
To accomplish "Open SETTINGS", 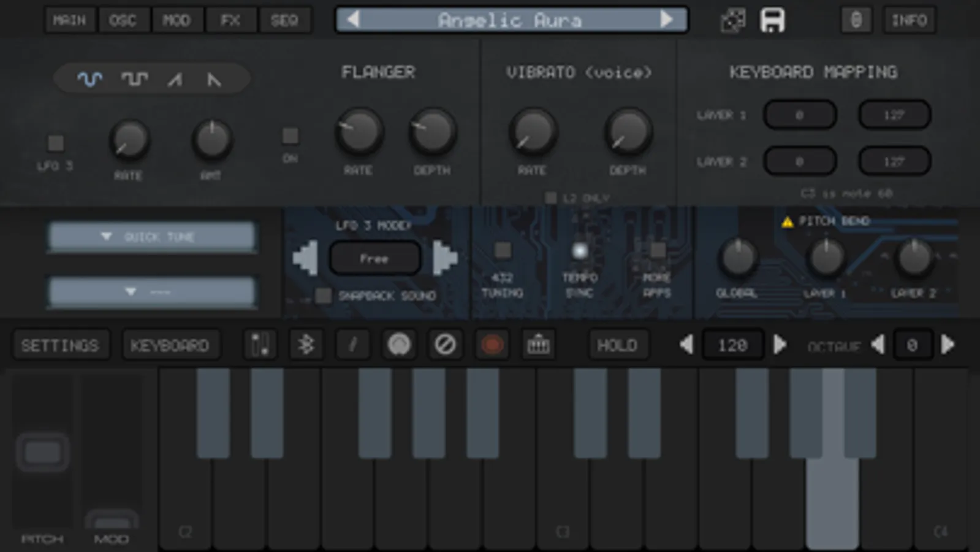I will coord(60,345).
